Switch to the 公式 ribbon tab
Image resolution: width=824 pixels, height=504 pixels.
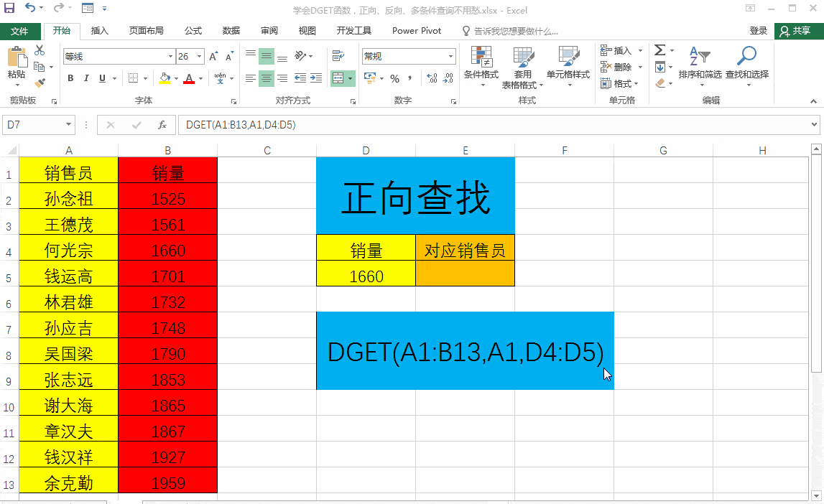[193, 30]
